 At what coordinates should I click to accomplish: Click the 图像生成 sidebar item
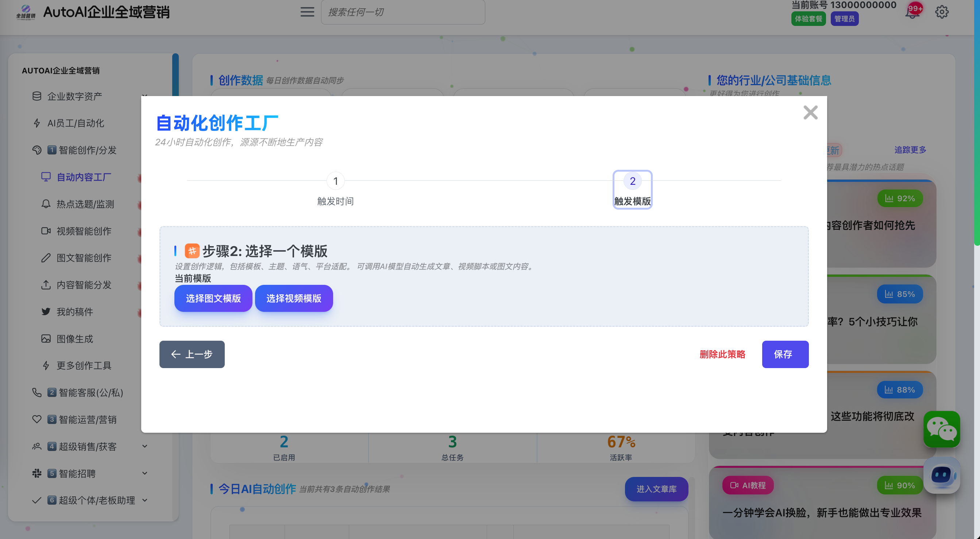(x=74, y=339)
